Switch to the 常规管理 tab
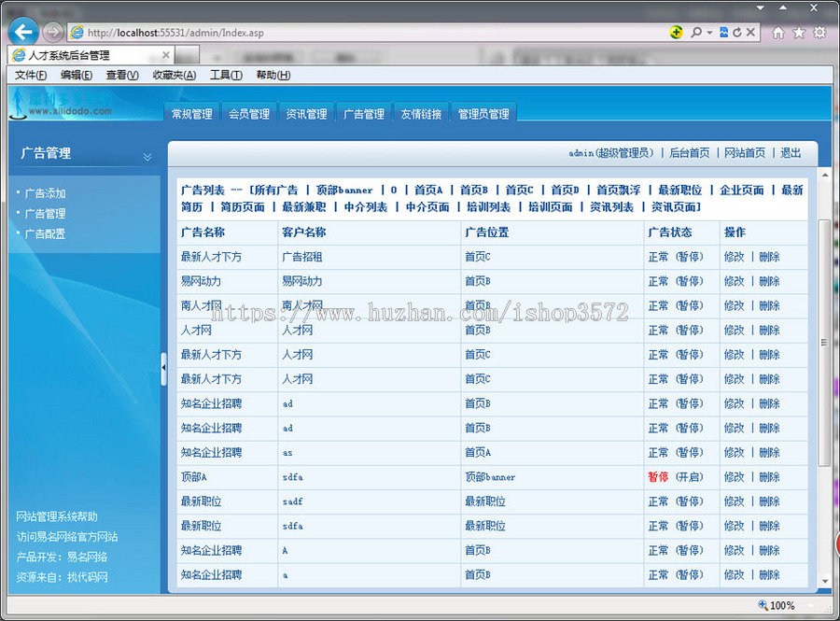The image size is (840, 621). point(191,113)
